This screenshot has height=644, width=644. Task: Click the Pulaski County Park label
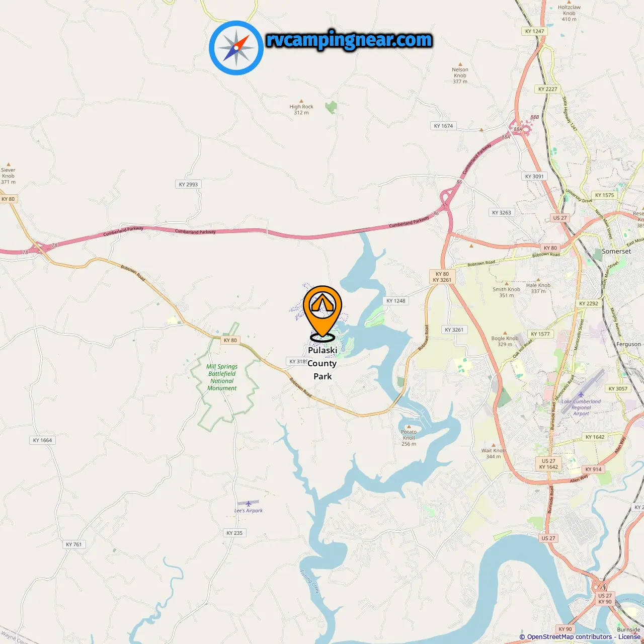[x=322, y=363]
